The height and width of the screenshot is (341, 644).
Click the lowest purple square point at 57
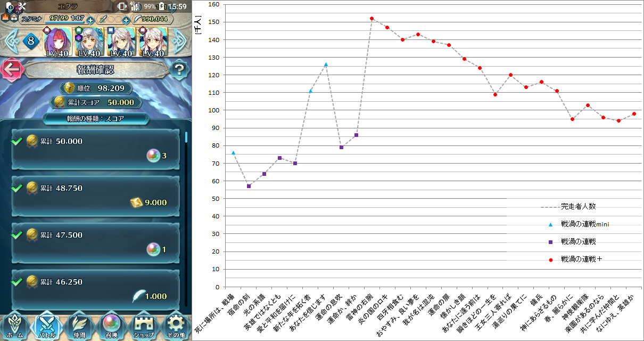[249, 186]
